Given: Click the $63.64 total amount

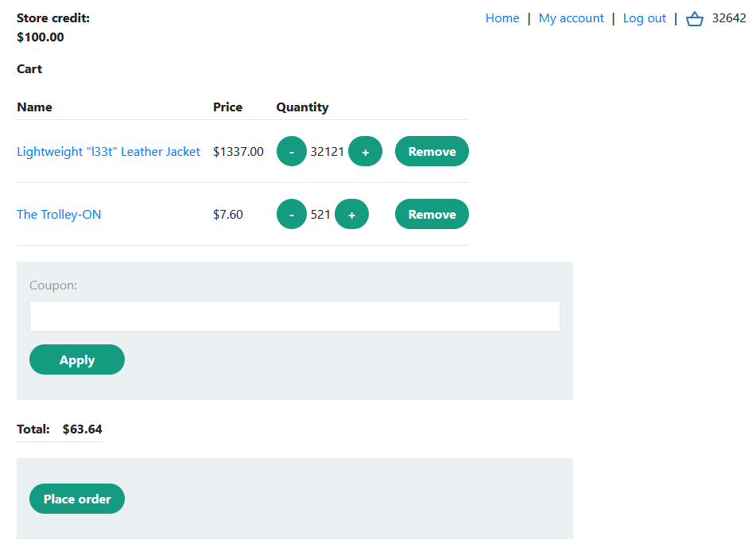Looking at the screenshot, I should click(82, 429).
